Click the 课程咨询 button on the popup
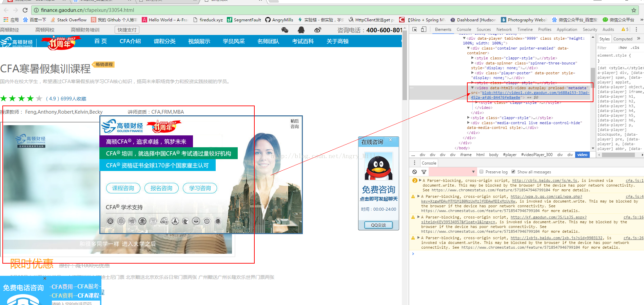Image resolution: width=644 pixels, height=305 pixels. coord(123,188)
